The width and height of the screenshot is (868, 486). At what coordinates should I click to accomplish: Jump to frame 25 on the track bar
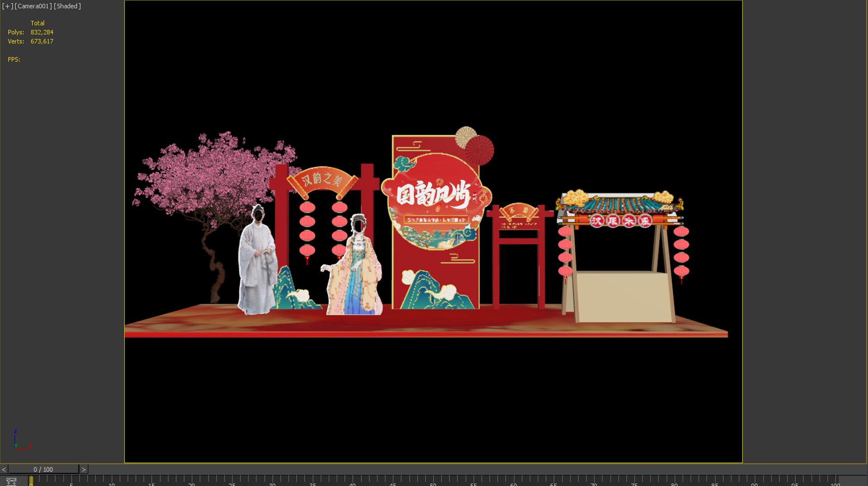pyautogui.click(x=232, y=482)
